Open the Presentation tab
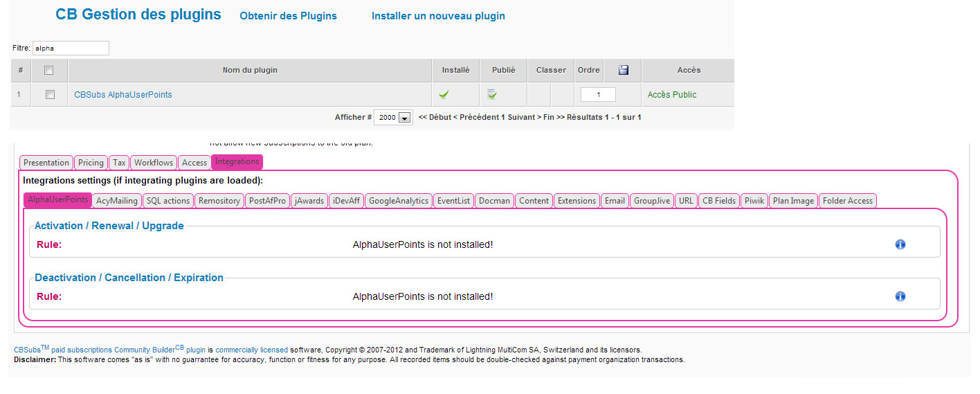 (x=46, y=163)
